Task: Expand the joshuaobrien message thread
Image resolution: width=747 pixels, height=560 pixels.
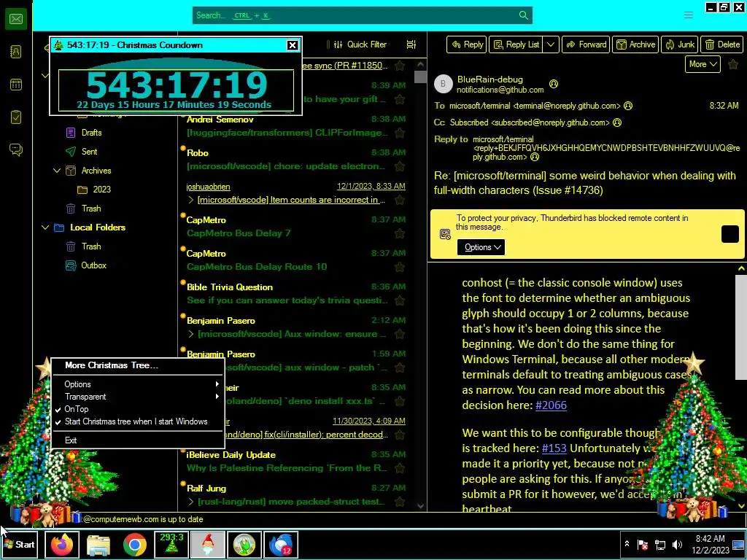Action: pyautogui.click(x=190, y=200)
